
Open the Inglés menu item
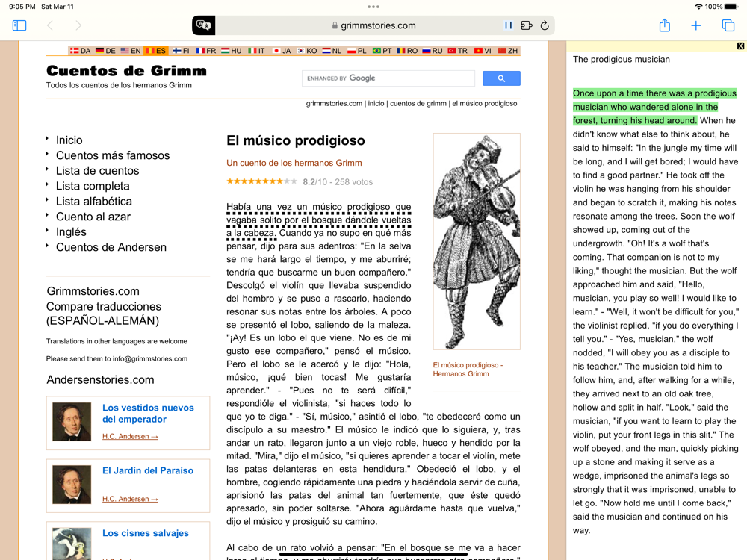(x=72, y=232)
